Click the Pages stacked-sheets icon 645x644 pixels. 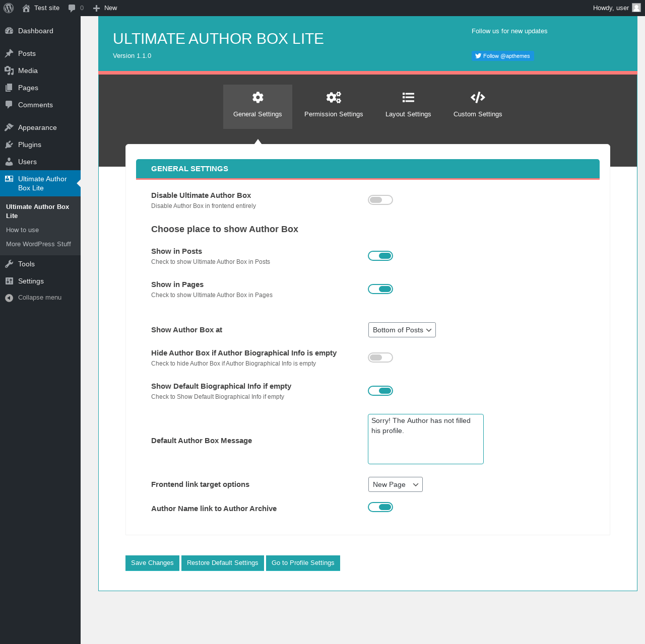(x=9, y=88)
